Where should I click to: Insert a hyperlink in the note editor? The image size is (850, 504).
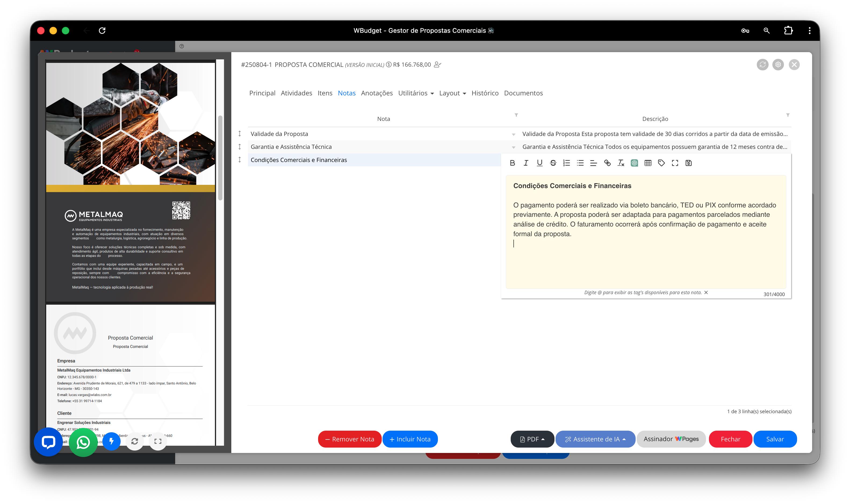tap(607, 163)
